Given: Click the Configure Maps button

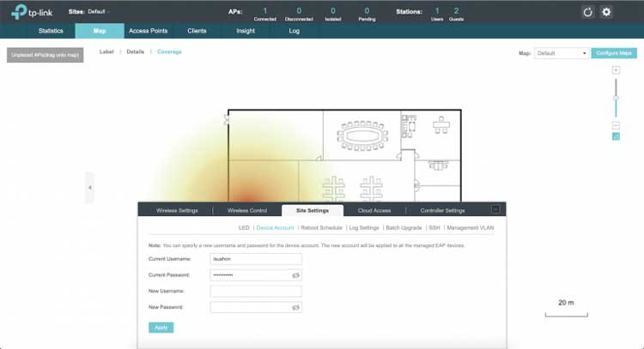Looking at the screenshot, I should (x=614, y=53).
